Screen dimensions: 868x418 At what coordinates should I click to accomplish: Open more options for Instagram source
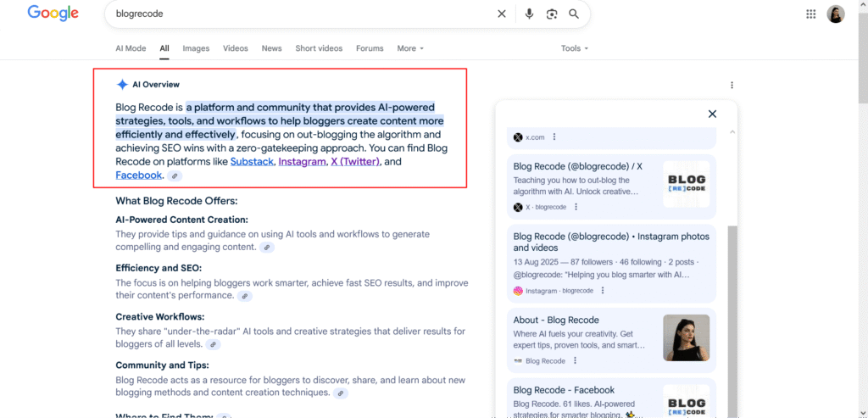pyautogui.click(x=602, y=291)
